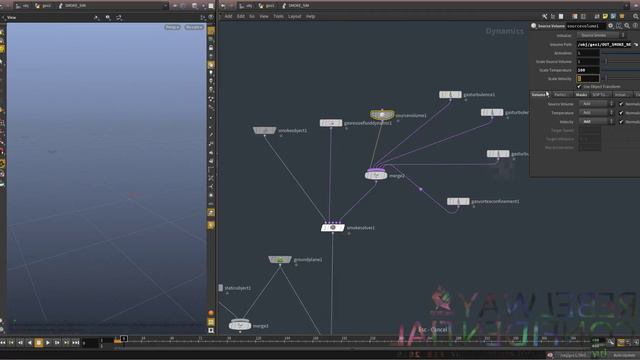Click the Scale Velocity value field

(x=588, y=78)
